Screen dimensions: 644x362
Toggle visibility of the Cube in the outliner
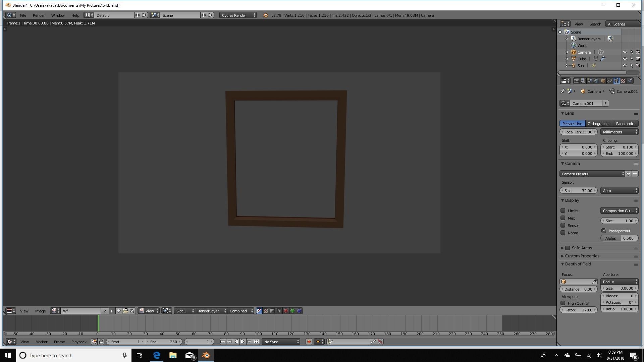point(625,59)
